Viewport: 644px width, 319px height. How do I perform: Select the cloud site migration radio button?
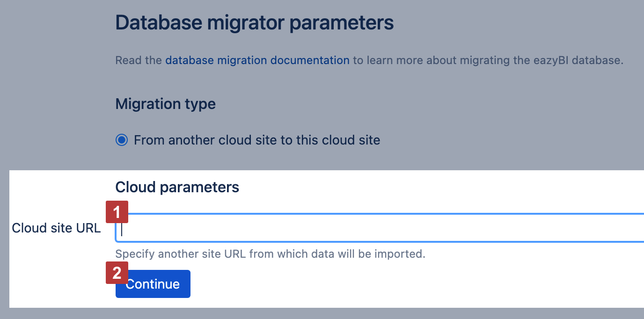[122, 140]
